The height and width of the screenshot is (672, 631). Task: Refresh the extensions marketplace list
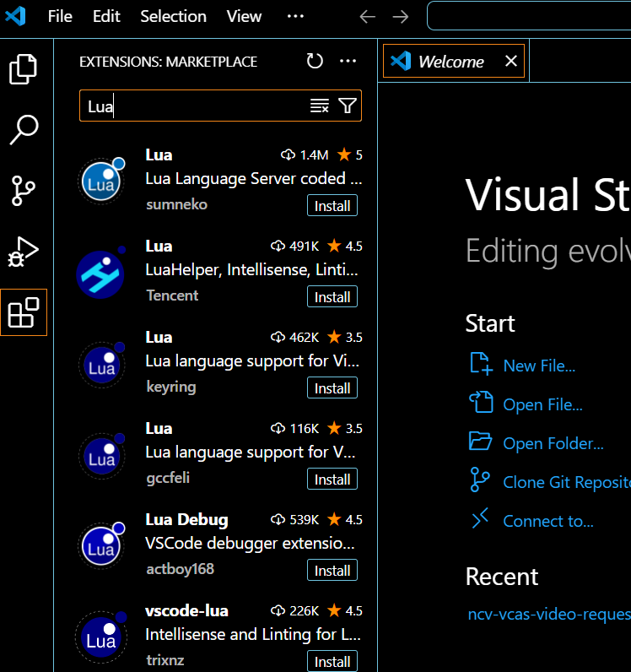click(315, 61)
